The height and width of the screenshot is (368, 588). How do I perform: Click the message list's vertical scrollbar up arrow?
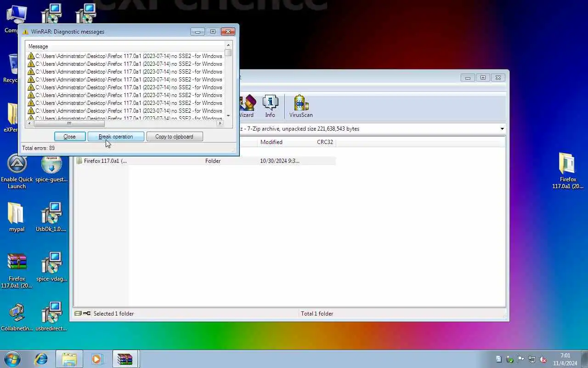click(x=228, y=45)
